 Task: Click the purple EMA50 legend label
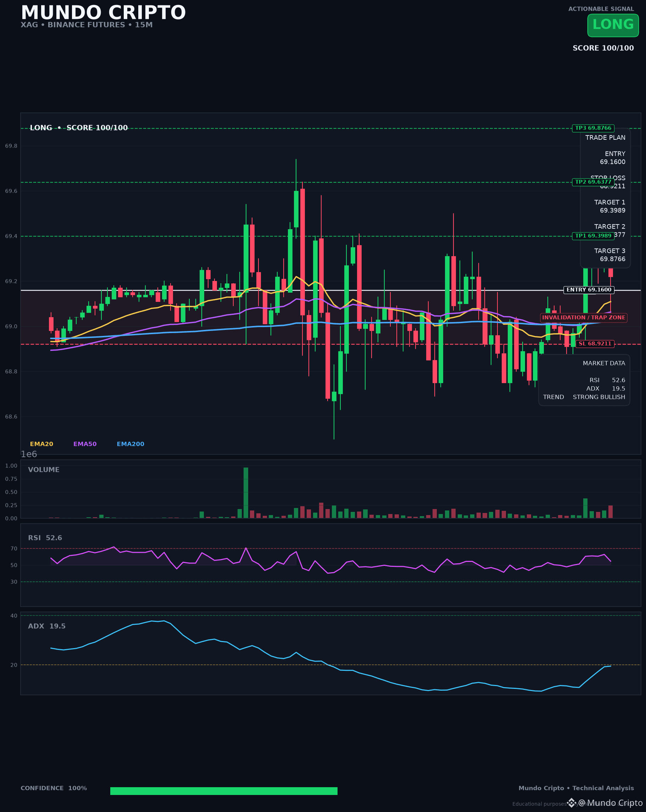[85, 444]
